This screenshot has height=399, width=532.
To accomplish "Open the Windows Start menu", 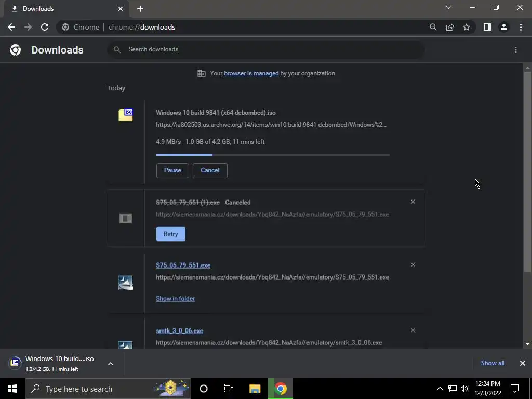I will pyautogui.click(x=12, y=389).
